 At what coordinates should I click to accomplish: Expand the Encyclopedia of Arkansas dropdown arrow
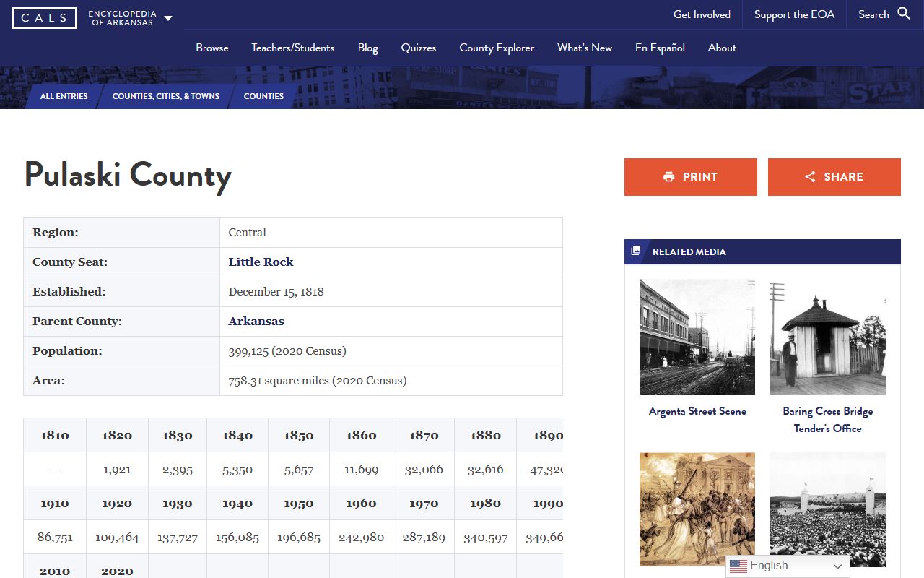tap(168, 18)
